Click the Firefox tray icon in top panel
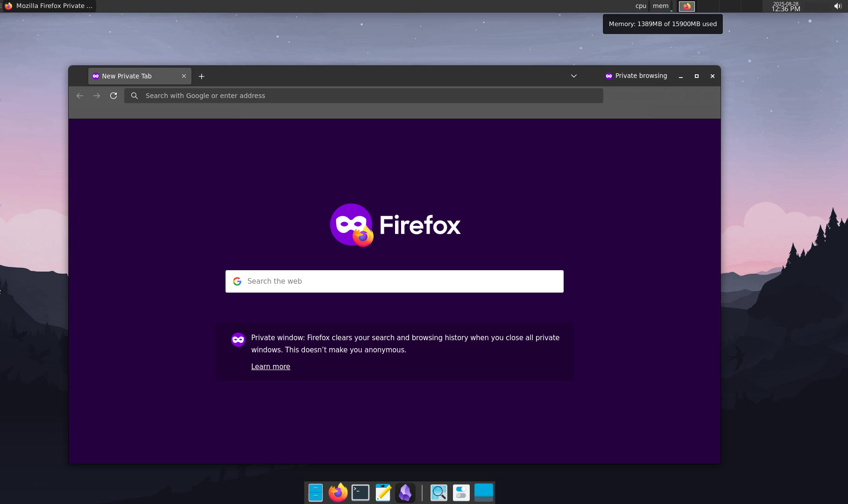This screenshot has width=848, height=504. pyautogui.click(x=687, y=6)
